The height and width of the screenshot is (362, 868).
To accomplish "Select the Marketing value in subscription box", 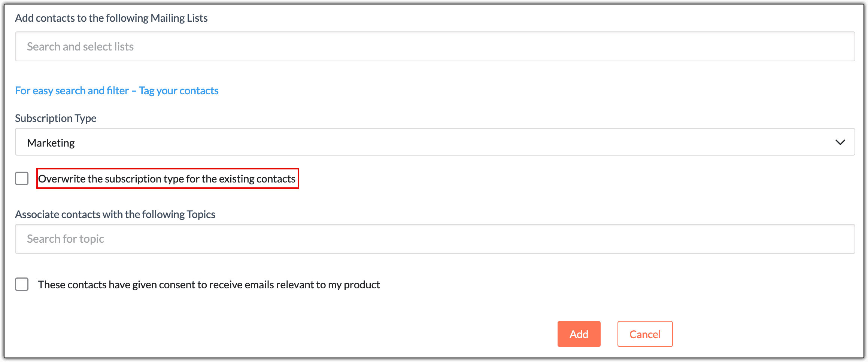I will [x=51, y=143].
